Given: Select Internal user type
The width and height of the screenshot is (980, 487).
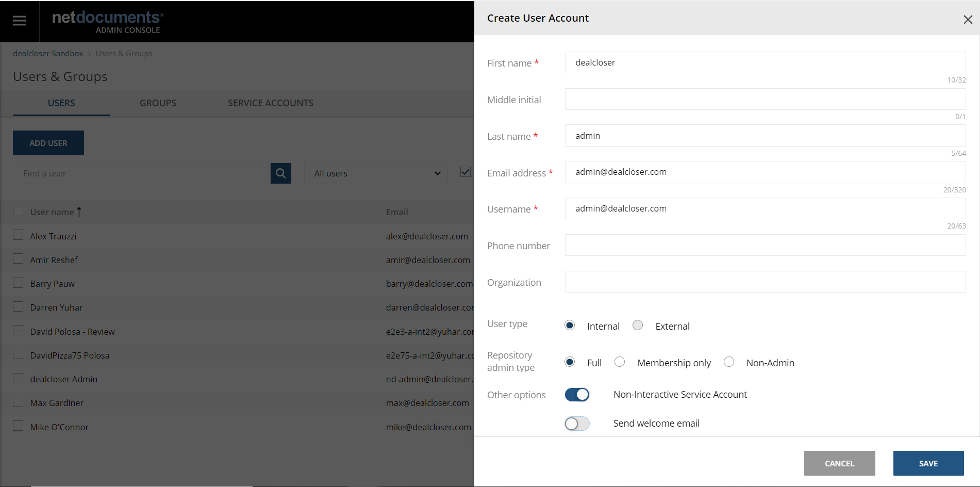Looking at the screenshot, I should (570, 326).
